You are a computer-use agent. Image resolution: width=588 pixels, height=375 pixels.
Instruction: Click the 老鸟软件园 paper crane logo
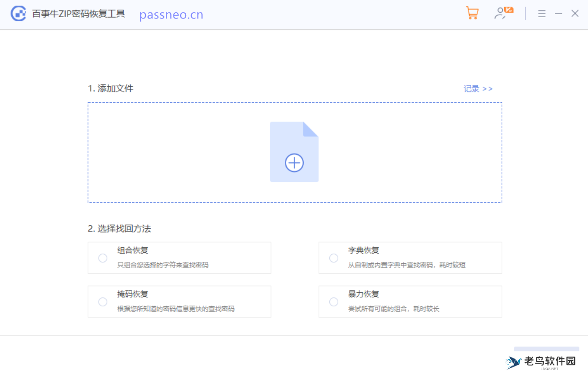pos(515,362)
